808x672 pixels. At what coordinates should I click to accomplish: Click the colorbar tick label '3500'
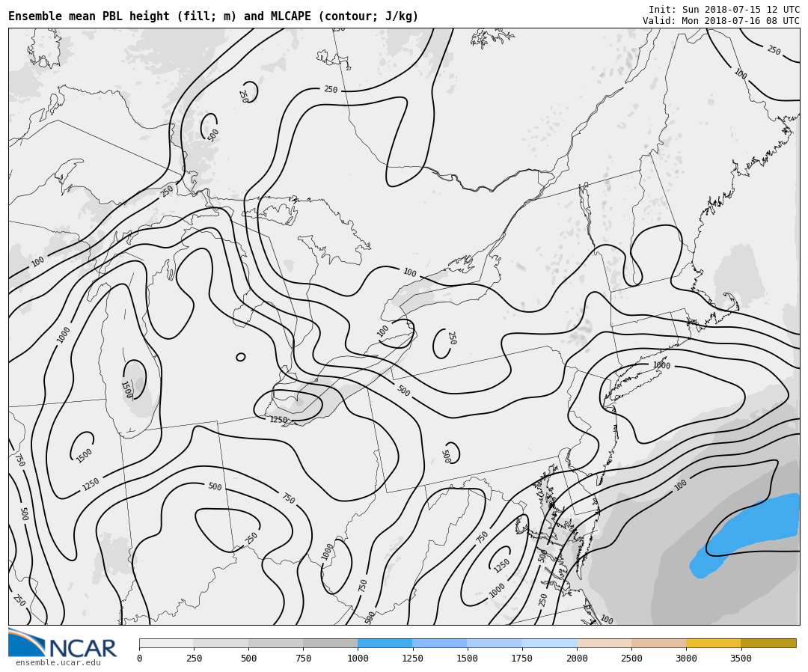(x=741, y=658)
